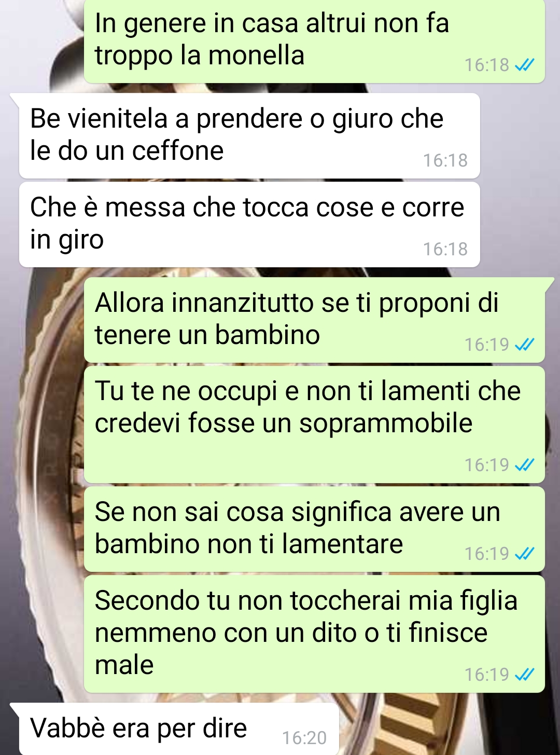Select the message 'In genere in casa altrui'
Screen dimensions: 560x755
[314, 42]
